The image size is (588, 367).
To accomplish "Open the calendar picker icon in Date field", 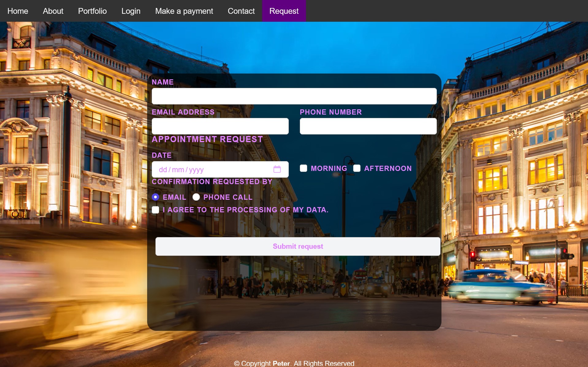I will (x=277, y=169).
